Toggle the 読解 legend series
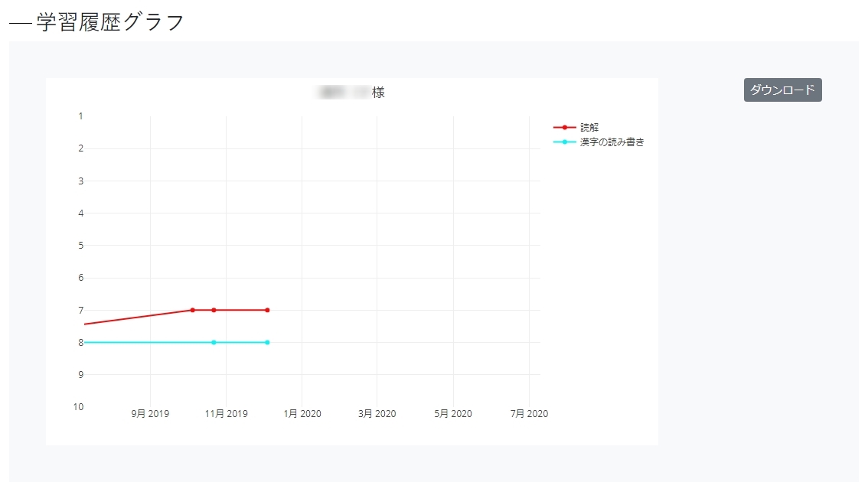868x492 pixels. coord(589,127)
